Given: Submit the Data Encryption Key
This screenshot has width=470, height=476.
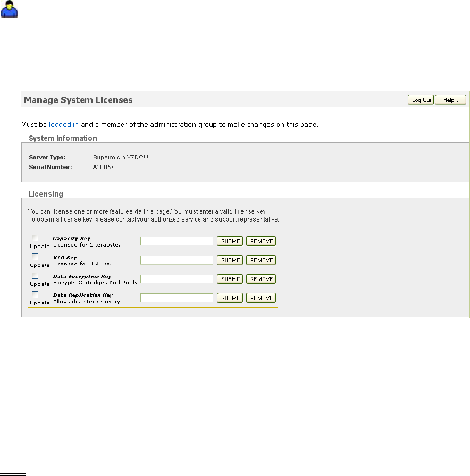Looking at the screenshot, I should click(x=230, y=279).
